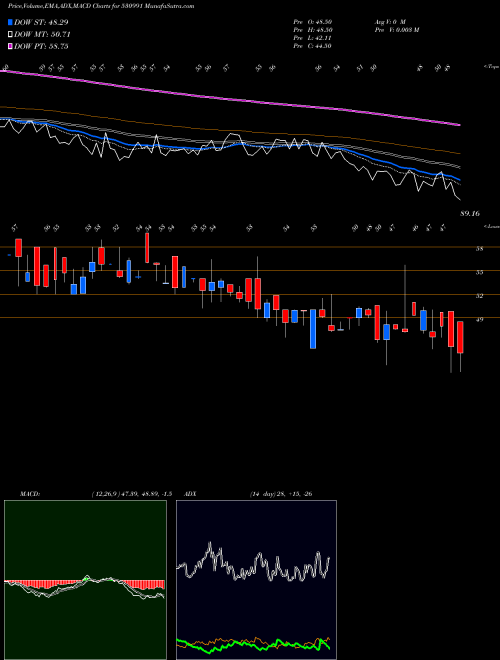Click the magenta DOW PT legend swatch
The height and width of the screenshot is (660, 500).
(x=11, y=46)
